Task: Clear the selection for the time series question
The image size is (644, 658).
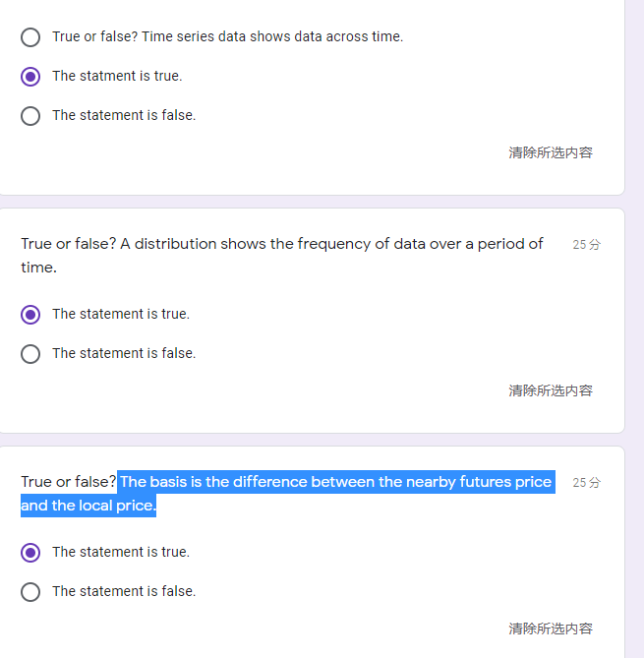Action: click(550, 152)
